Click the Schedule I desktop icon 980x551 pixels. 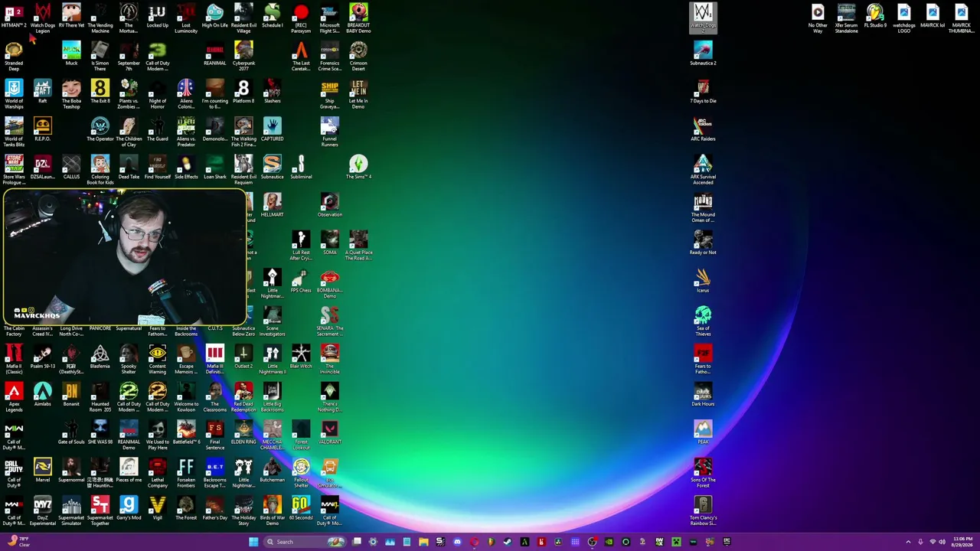[x=272, y=18]
